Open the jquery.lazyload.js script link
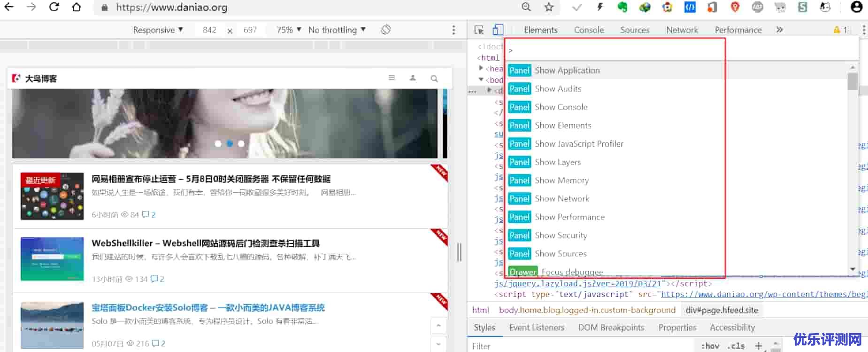 (578, 283)
